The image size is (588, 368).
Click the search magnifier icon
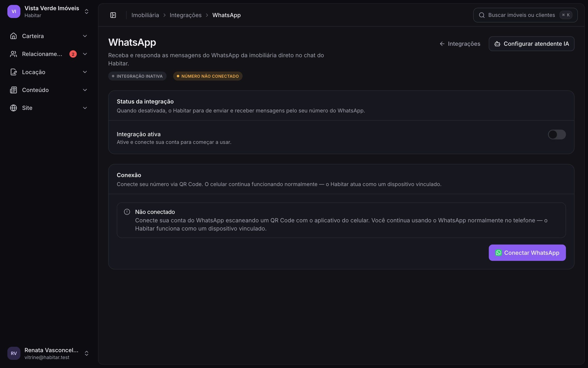pos(482,15)
